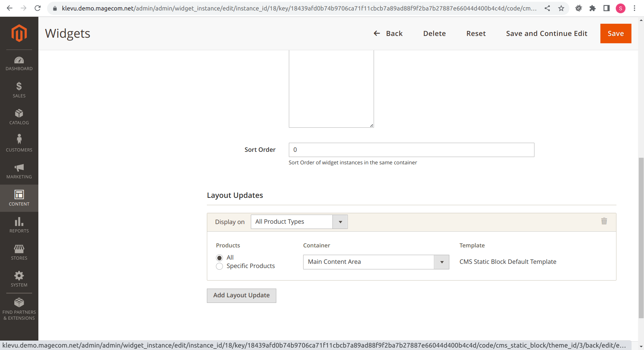Reload the page in the browser
The image size is (644, 350).
[x=38, y=8]
